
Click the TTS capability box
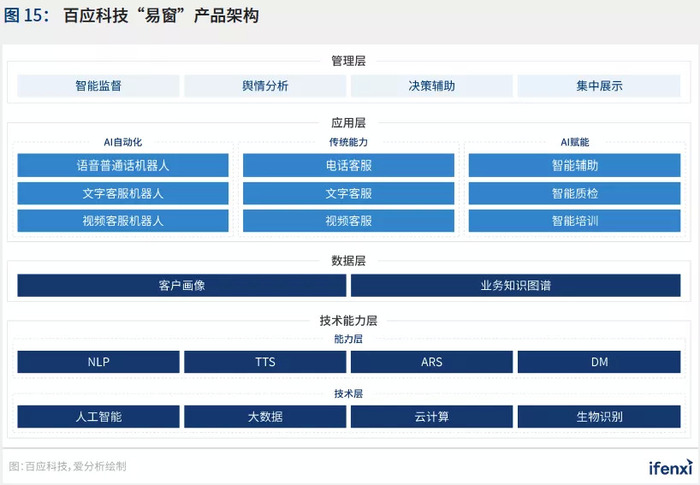tap(265, 362)
